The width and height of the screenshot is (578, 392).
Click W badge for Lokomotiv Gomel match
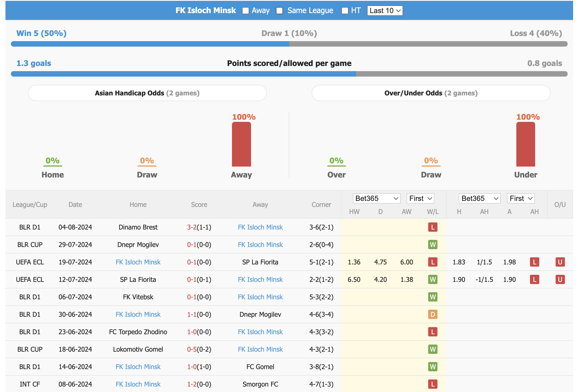(433, 349)
